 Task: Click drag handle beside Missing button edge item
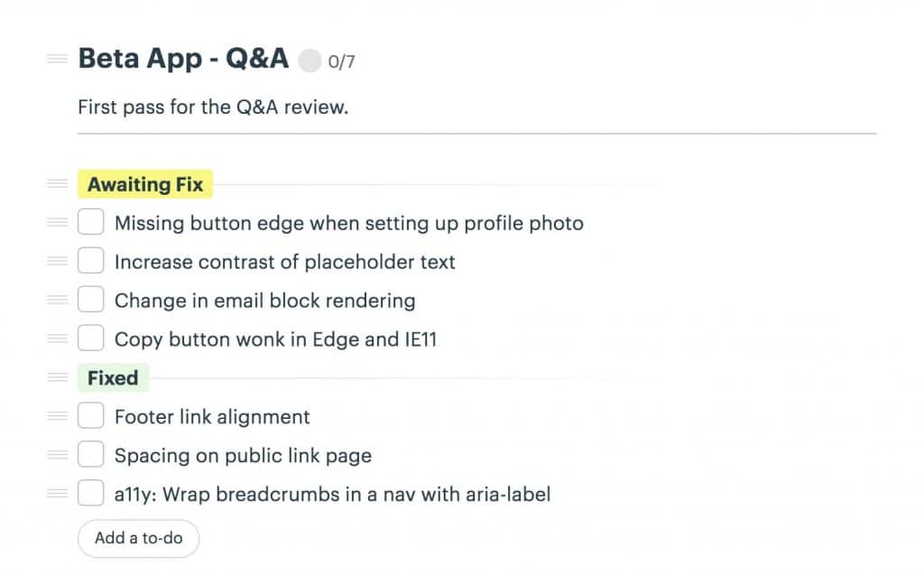click(x=58, y=222)
